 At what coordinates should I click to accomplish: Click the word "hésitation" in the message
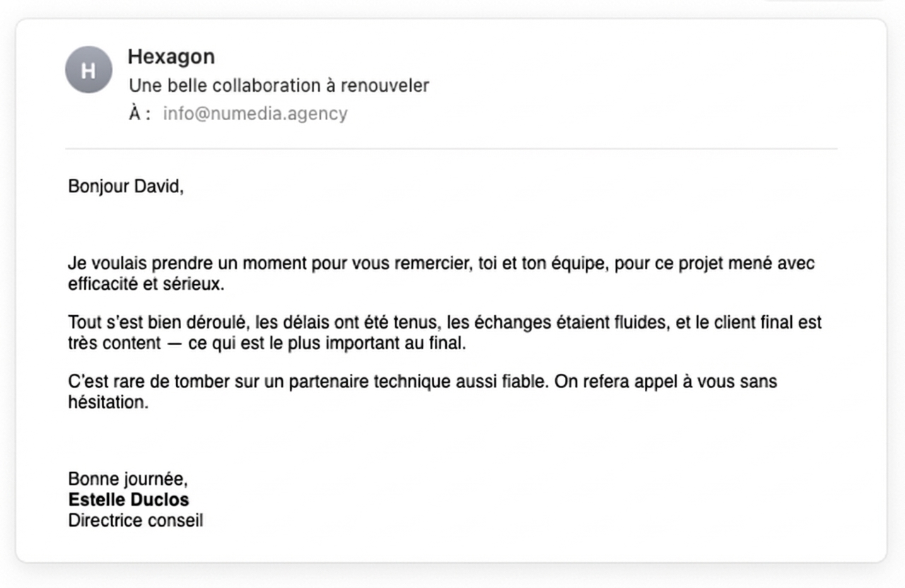(107, 403)
